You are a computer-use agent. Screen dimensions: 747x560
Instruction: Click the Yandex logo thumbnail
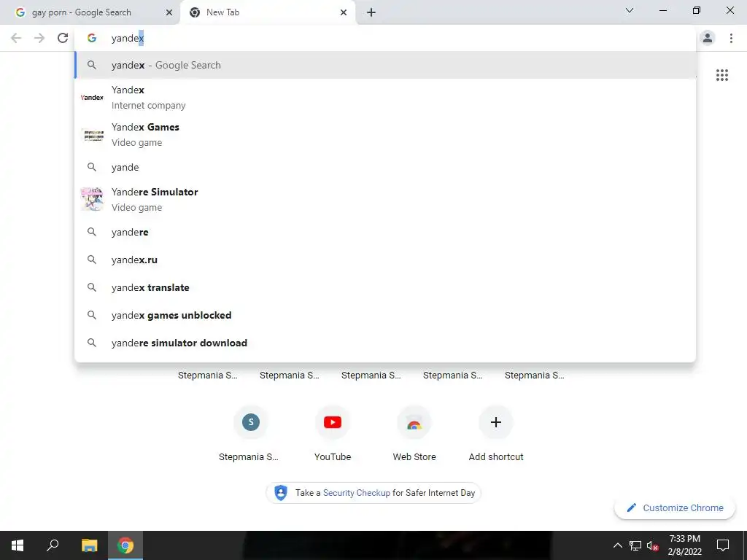tap(92, 98)
